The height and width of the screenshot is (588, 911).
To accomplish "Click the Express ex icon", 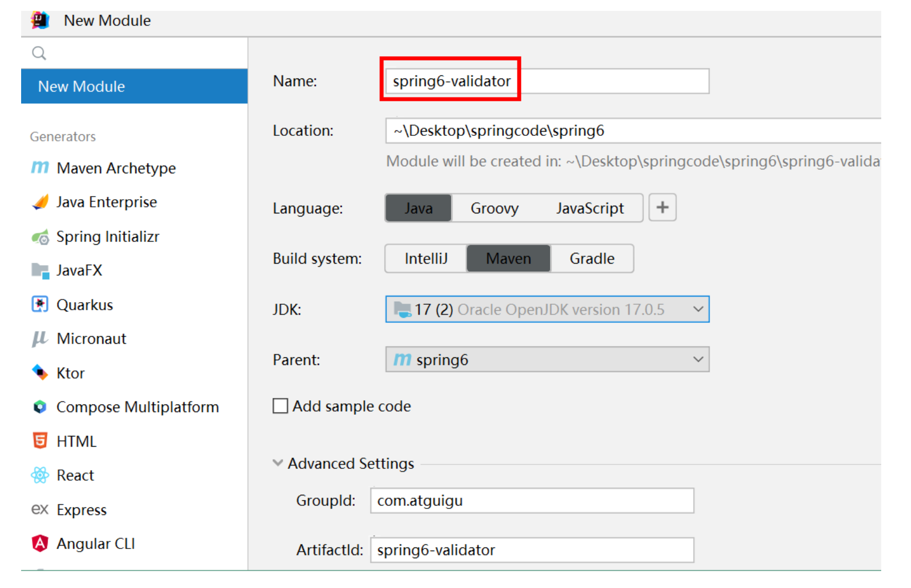I will (40, 509).
